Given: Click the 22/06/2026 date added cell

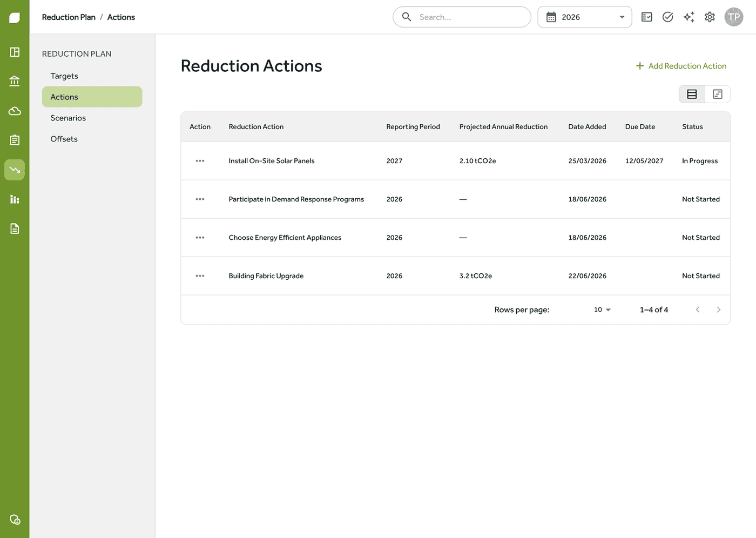Looking at the screenshot, I should point(587,276).
